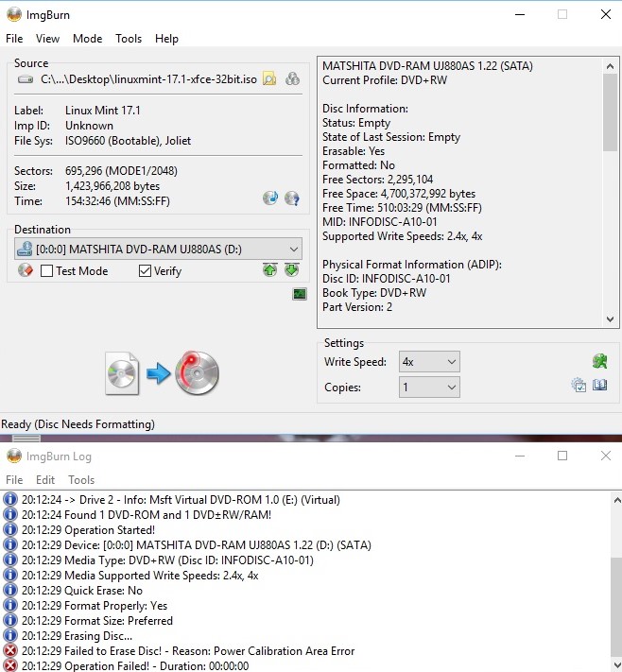Browse for a source file
622x672 pixels.
point(269,78)
